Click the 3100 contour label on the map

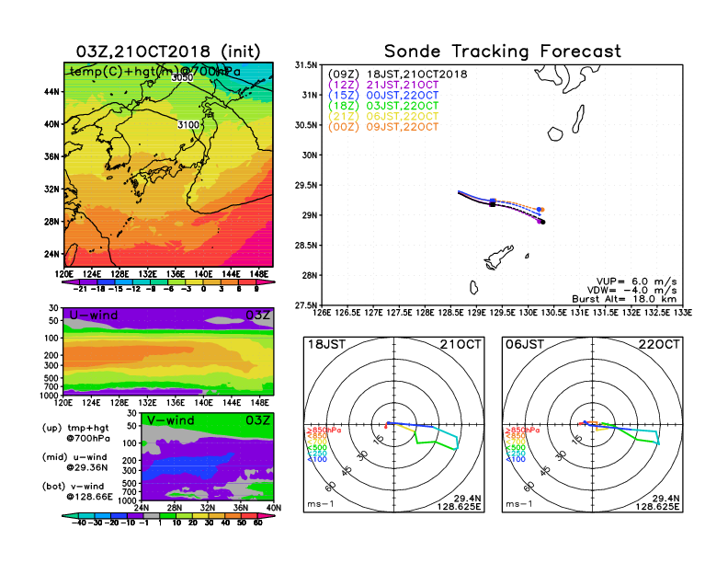pos(188,124)
